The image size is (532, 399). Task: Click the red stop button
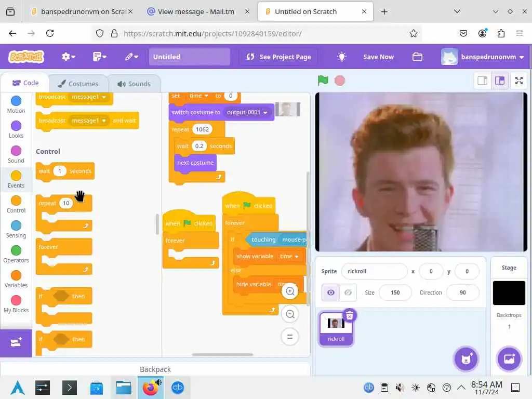point(340,81)
